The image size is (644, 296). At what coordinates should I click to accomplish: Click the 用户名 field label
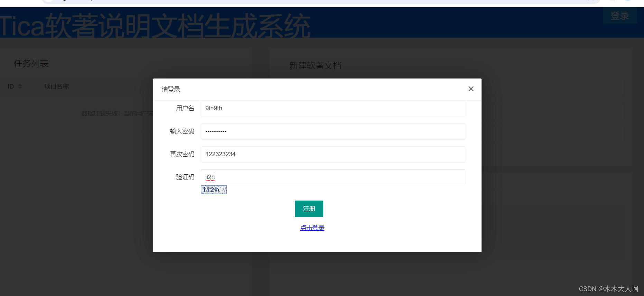[185, 109]
